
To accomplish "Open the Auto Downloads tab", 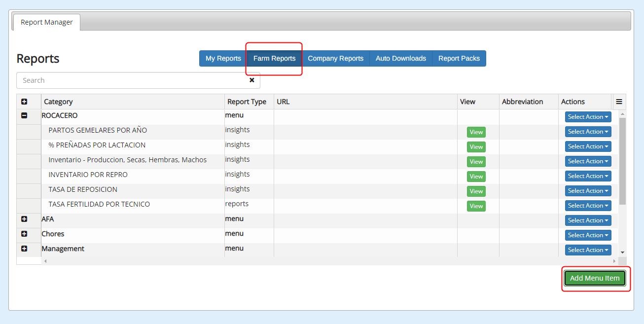I will point(400,58).
